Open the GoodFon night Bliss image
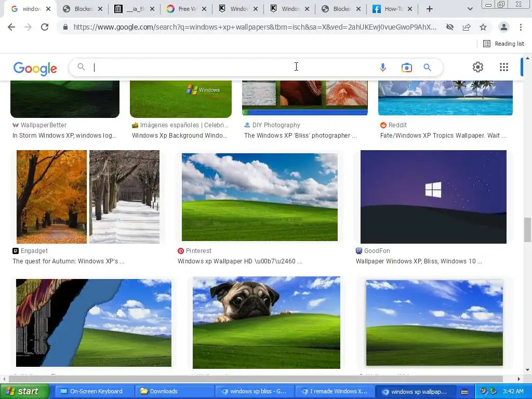Image resolution: width=532 pixels, height=399 pixels. [433, 197]
